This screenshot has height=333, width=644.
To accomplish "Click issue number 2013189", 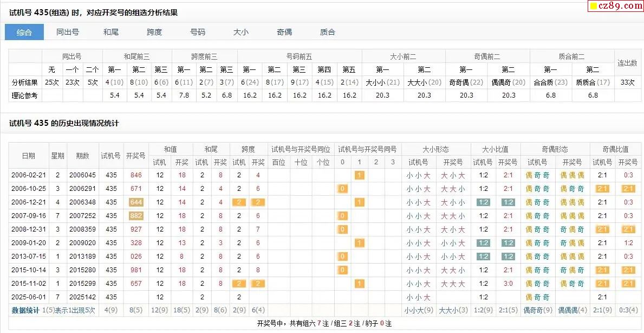I will tap(82, 257).
